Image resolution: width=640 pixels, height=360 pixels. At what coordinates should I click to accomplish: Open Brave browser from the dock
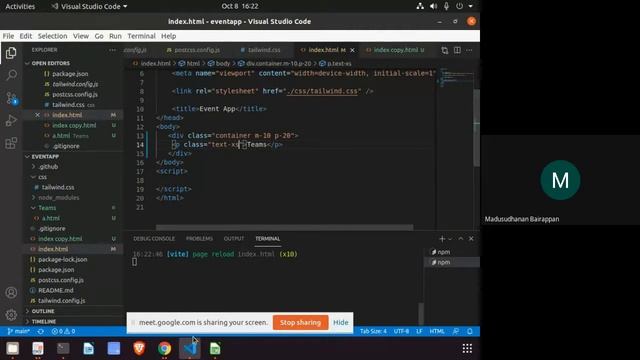[139, 348]
